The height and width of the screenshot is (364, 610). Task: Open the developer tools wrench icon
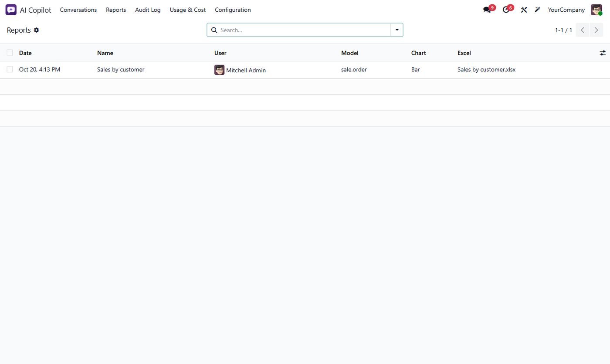(524, 10)
